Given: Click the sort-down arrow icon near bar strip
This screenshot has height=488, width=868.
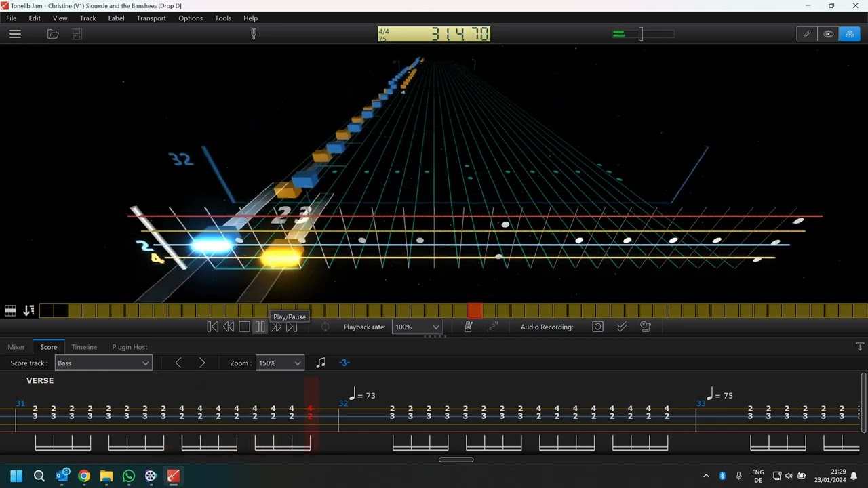Looking at the screenshot, I should point(28,310).
